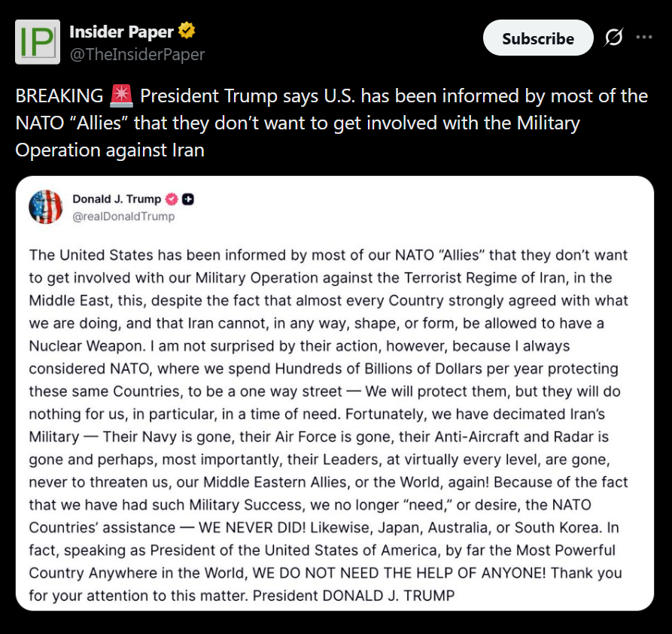Click the word BREAKING in the tweet
The width and height of the screenshot is (672, 634).
pyautogui.click(x=59, y=96)
